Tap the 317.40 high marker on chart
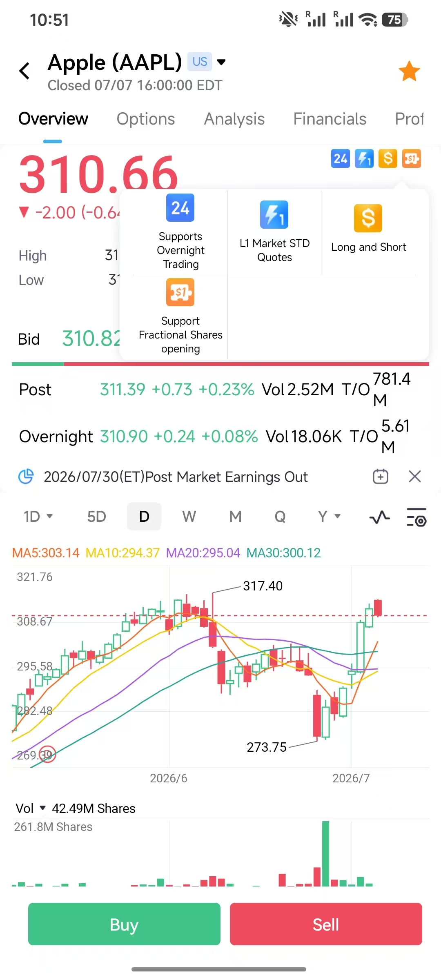Viewport: 441px width, 980px height. pos(263,586)
